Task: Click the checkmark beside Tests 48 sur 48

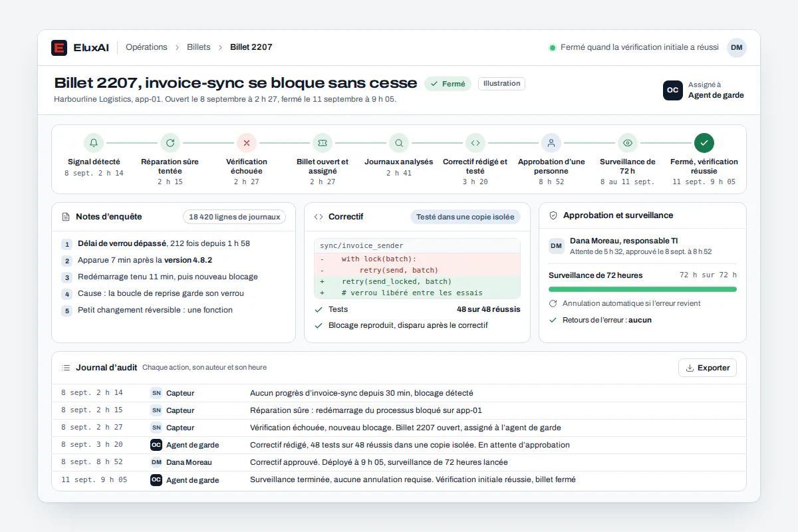Action: 319,309
